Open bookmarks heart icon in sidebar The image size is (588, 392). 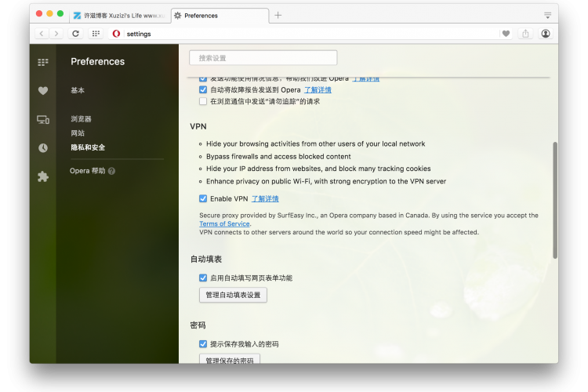coord(43,91)
